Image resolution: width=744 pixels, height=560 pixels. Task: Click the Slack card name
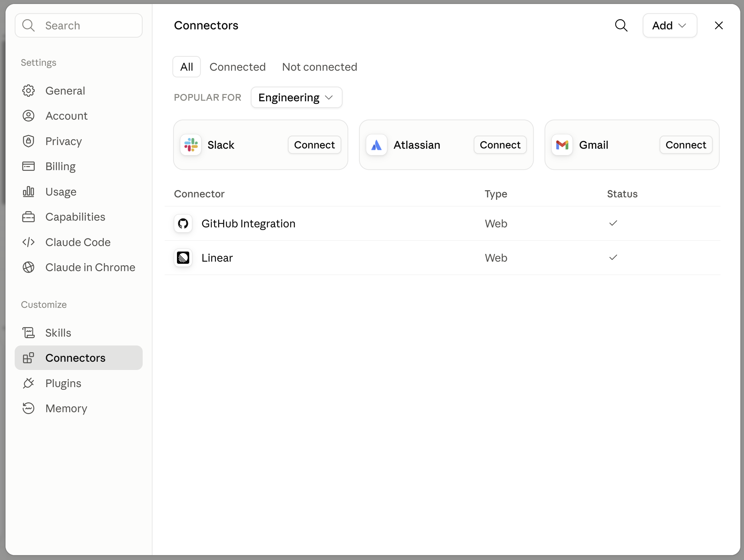tap(221, 145)
